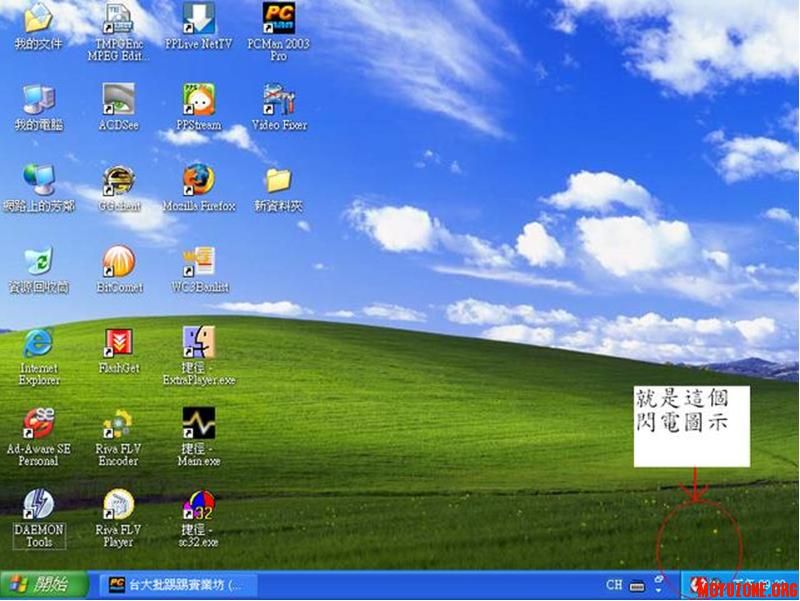
Task: Click the PPStream shortcut icon
Action: point(198,100)
